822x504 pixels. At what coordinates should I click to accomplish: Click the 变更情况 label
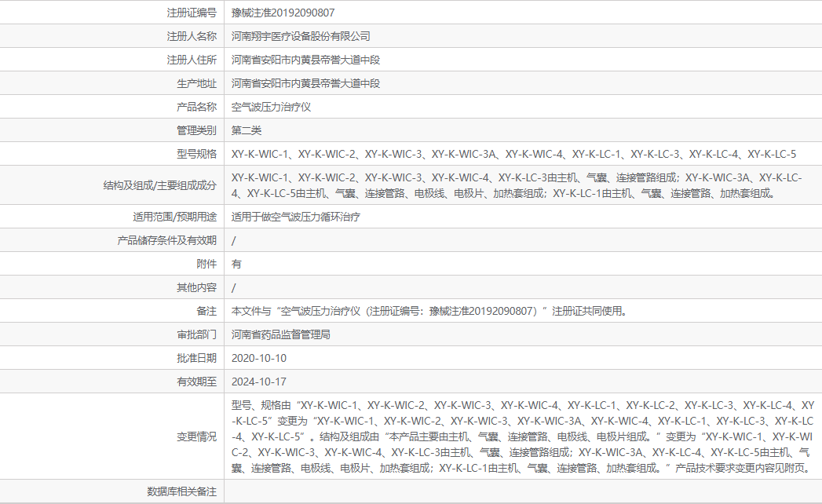click(x=196, y=436)
